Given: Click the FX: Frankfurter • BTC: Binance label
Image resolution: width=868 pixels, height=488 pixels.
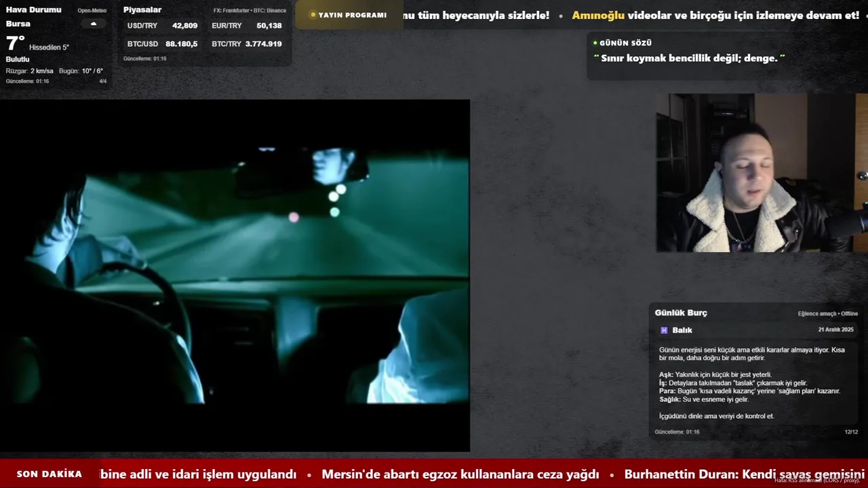Looking at the screenshot, I should pos(250,11).
